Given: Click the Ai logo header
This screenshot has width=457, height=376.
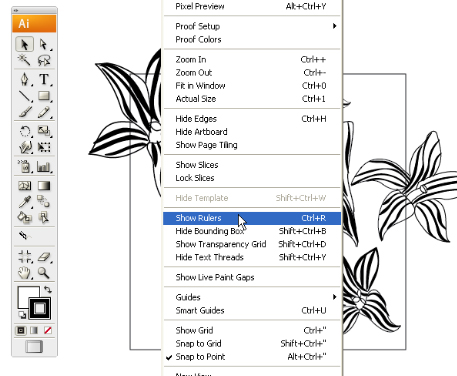Looking at the screenshot, I should [34, 24].
